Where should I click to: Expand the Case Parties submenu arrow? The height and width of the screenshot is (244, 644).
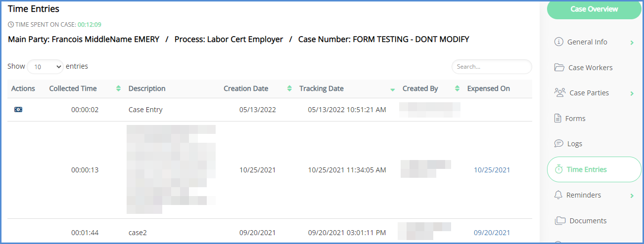632,93
